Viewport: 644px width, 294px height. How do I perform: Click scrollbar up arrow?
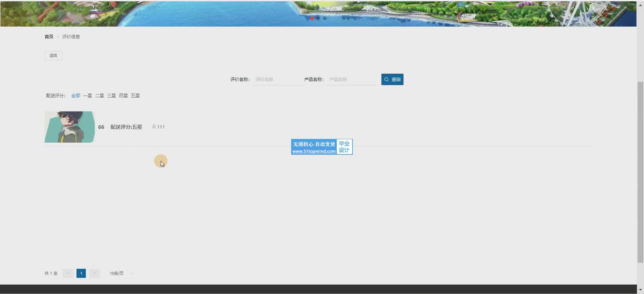coord(640,4)
